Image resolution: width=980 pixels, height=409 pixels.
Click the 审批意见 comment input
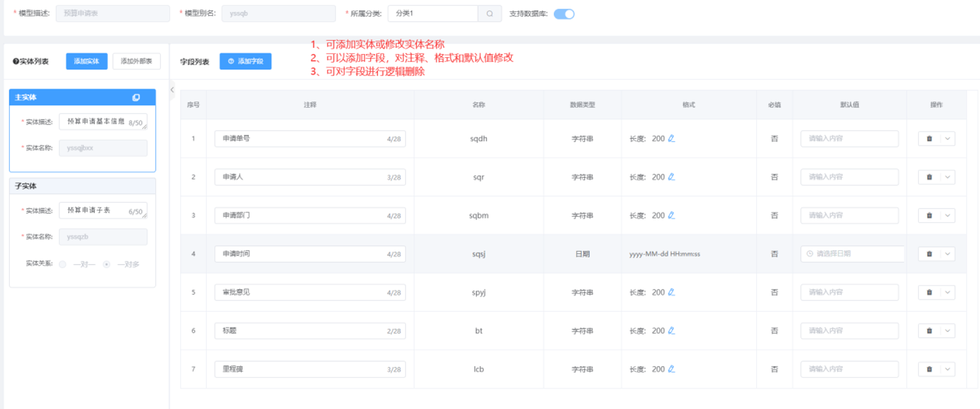pyautogui.click(x=310, y=292)
